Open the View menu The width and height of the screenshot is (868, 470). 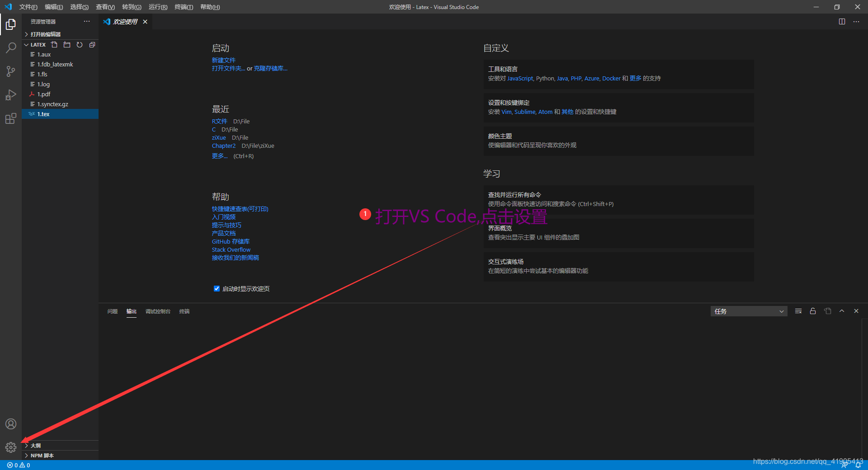[x=105, y=7]
